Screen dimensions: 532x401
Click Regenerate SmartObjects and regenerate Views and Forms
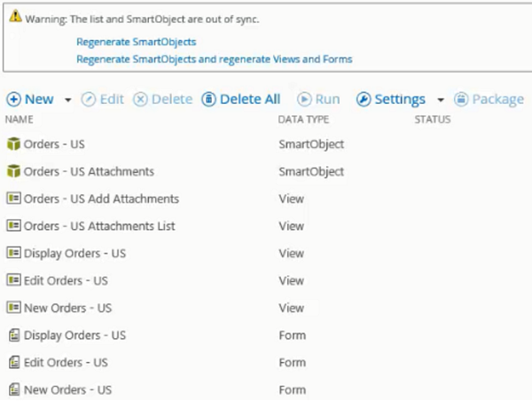(214, 59)
